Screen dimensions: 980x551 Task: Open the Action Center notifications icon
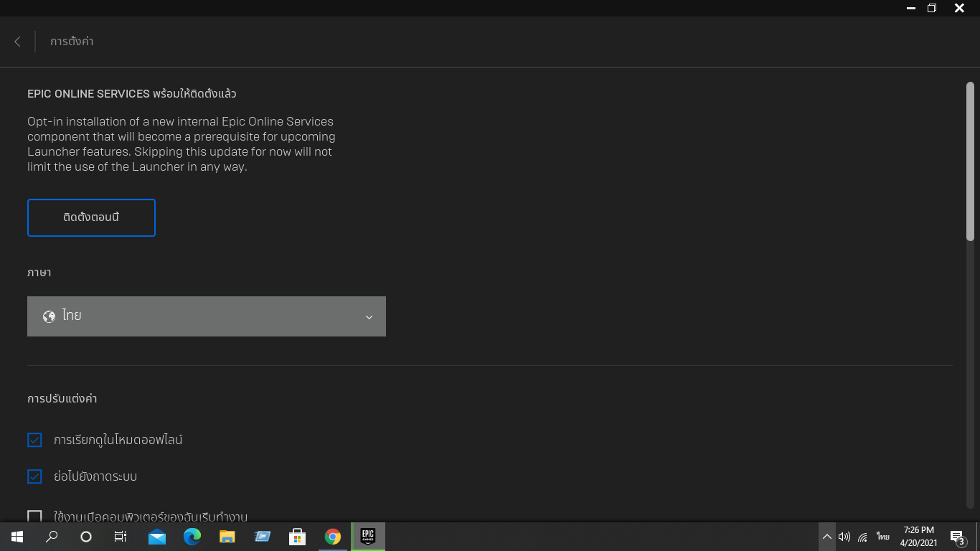958,537
